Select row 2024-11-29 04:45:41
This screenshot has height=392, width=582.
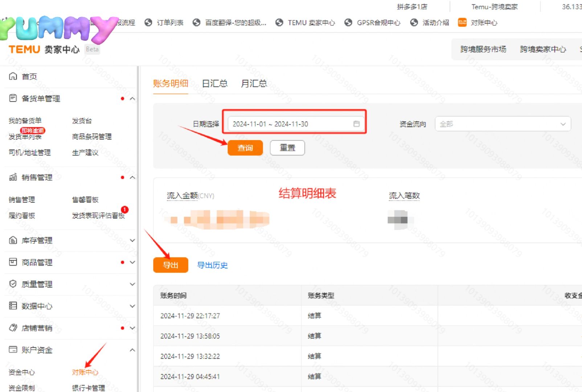(x=368, y=376)
